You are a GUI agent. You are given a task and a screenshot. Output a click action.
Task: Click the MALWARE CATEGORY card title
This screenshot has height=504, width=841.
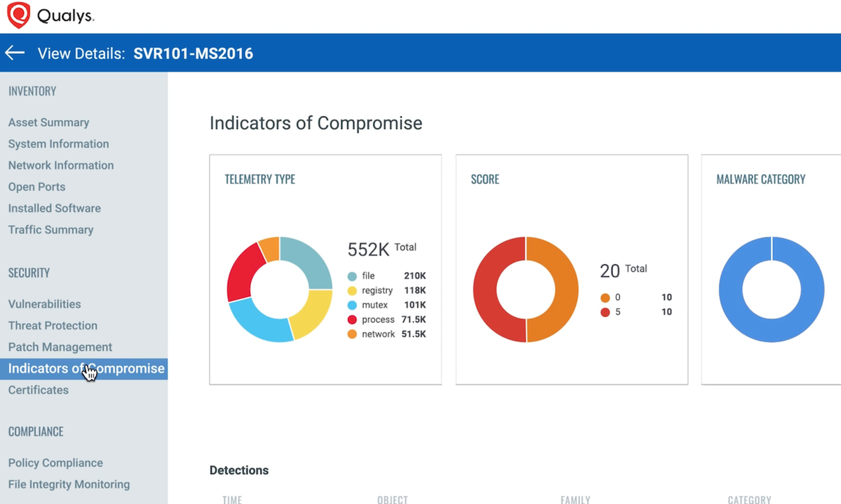click(761, 179)
